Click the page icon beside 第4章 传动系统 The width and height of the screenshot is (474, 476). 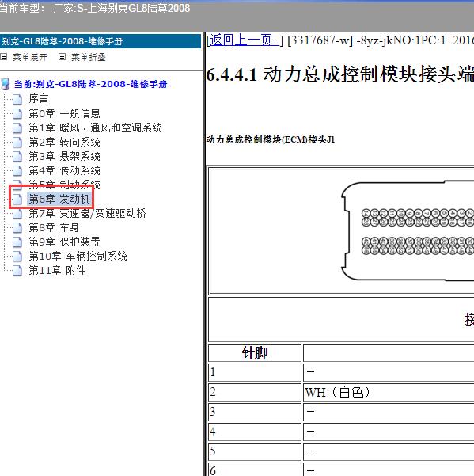[x=17, y=171]
